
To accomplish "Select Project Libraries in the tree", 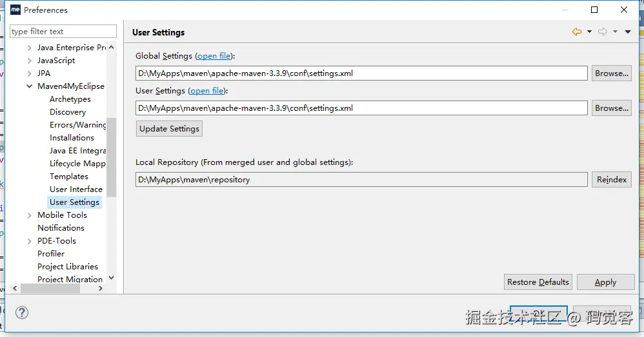I will tap(68, 267).
